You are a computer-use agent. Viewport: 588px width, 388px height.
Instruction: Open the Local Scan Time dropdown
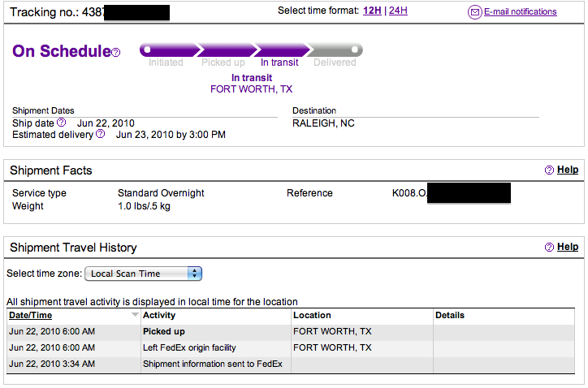point(143,274)
